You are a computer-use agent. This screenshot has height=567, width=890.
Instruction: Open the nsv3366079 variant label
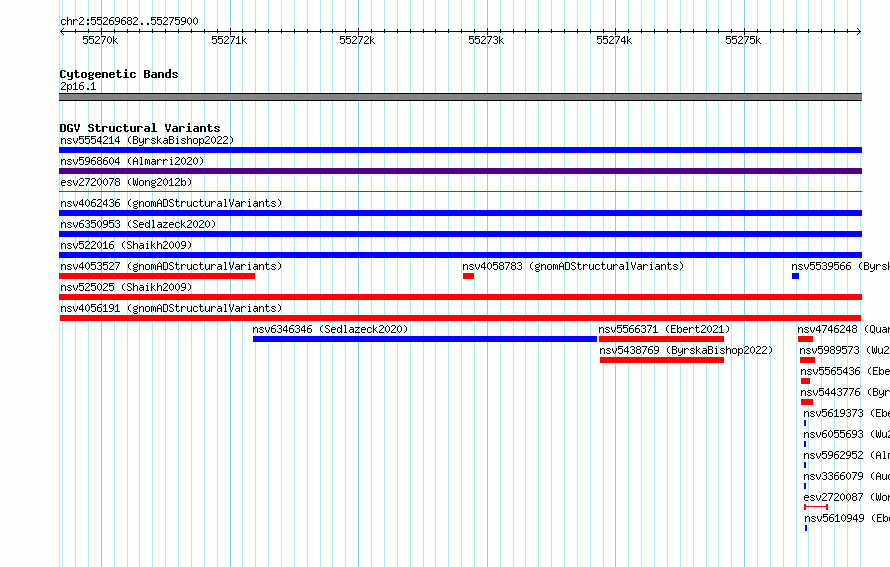coord(846,476)
